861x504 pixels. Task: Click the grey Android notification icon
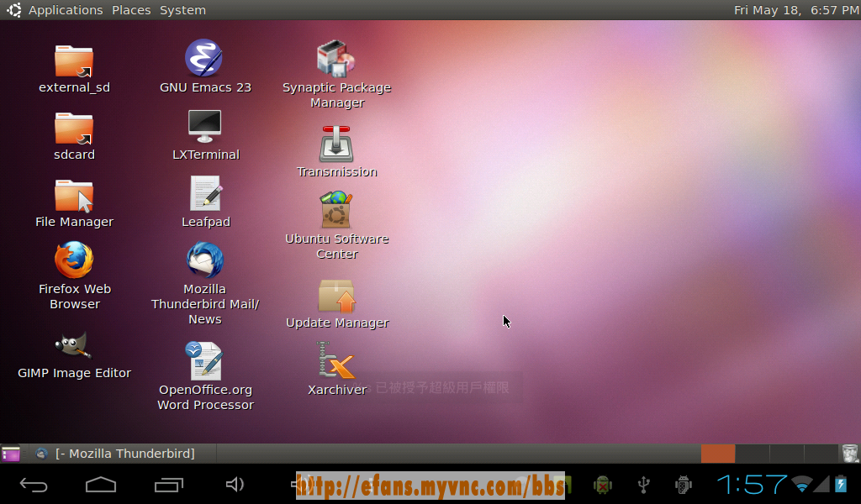683,484
